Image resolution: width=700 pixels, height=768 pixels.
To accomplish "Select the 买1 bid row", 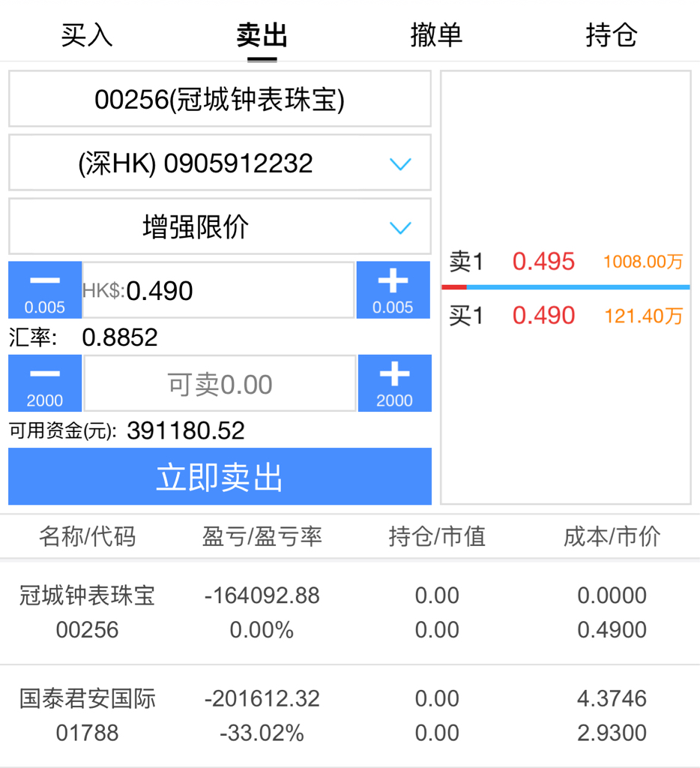I will (566, 316).
